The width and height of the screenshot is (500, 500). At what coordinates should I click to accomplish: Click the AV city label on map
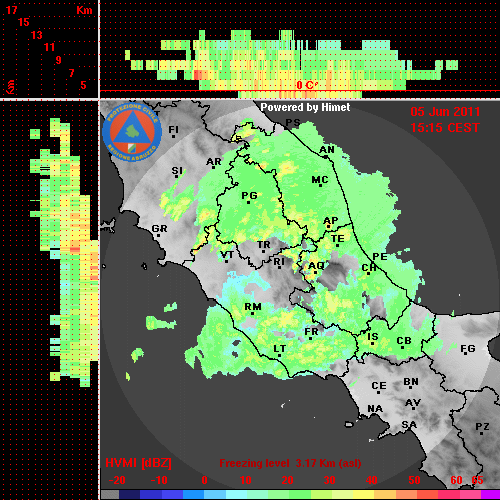pos(413,403)
